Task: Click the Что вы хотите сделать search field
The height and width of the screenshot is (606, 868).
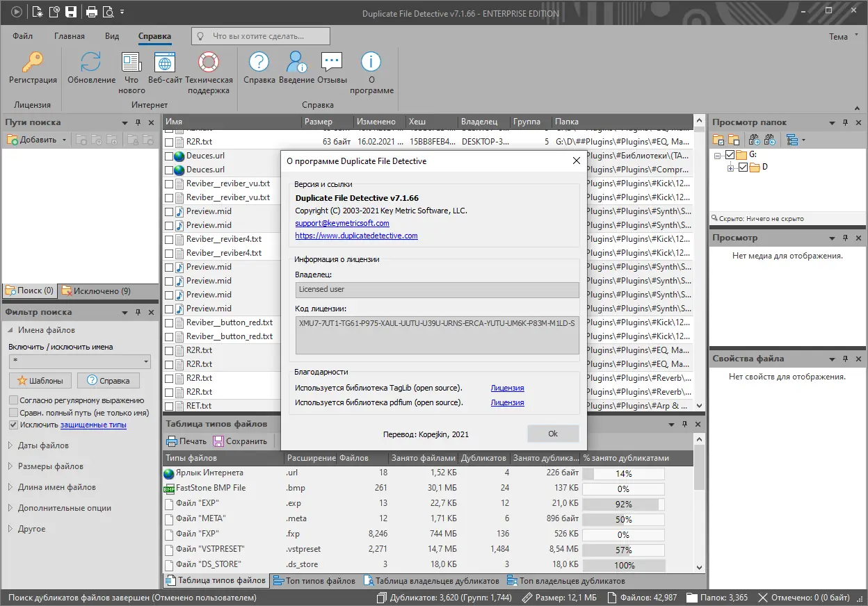Action: pyautogui.click(x=261, y=36)
